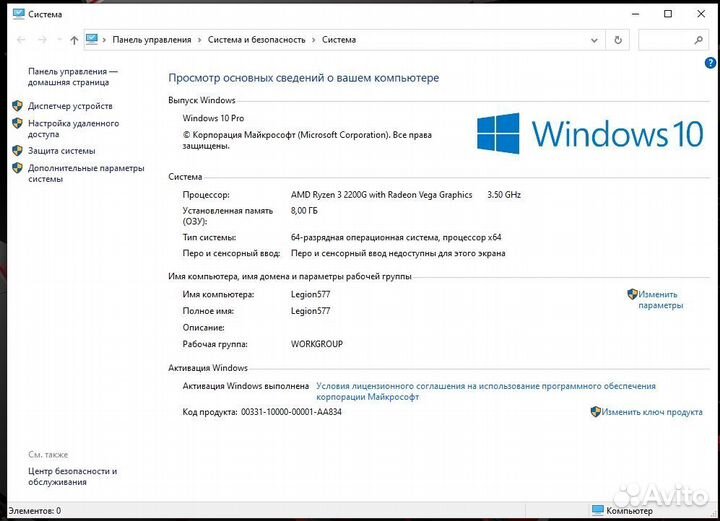This screenshot has height=521, width=720.
Task: Click Элементов: 0 in status bar
Action: coord(35,510)
